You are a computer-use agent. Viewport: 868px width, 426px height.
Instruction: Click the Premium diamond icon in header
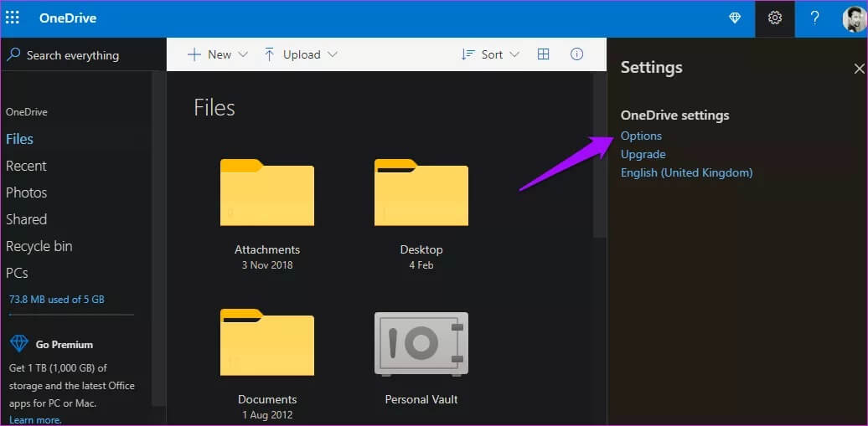coord(735,18)
